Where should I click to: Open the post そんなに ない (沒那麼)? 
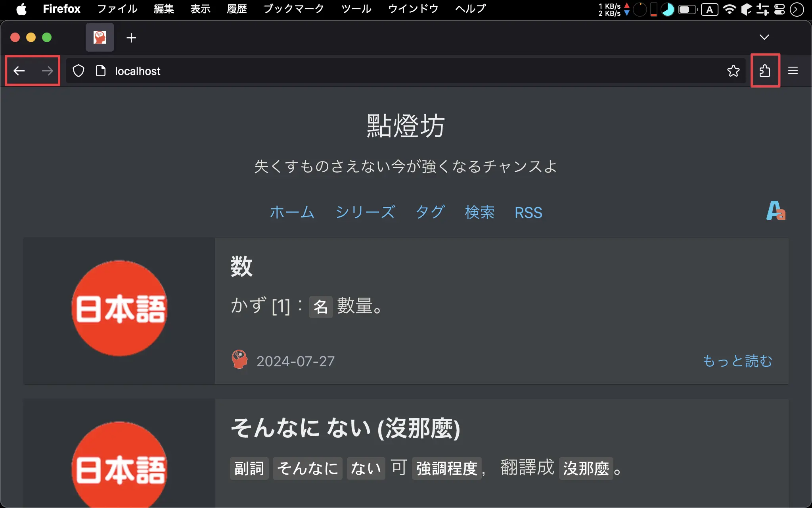[x=345, y=429]
